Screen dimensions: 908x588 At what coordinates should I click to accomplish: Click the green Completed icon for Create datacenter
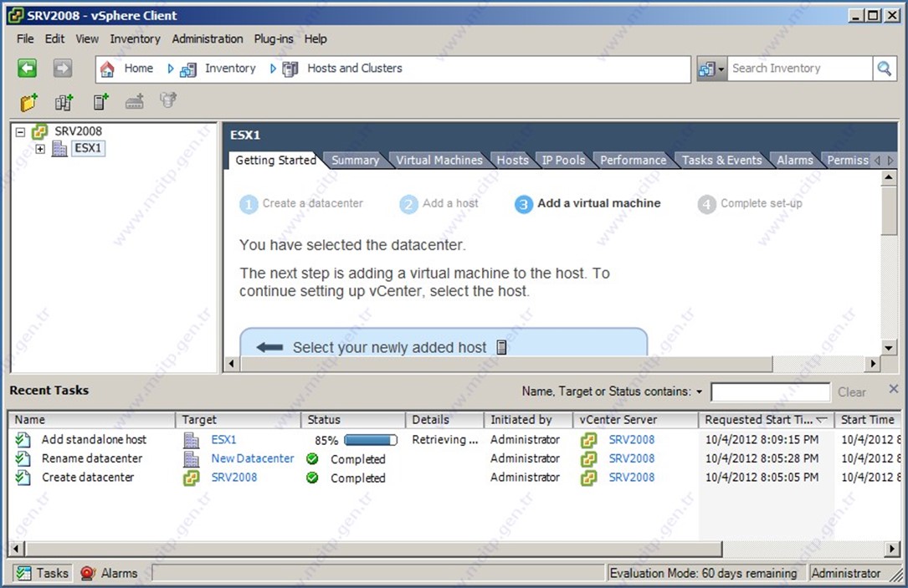tap(312, 478)
